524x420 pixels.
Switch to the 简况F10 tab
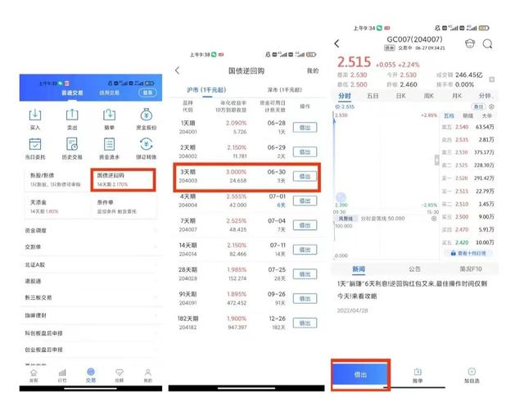[x=471, y=269]
